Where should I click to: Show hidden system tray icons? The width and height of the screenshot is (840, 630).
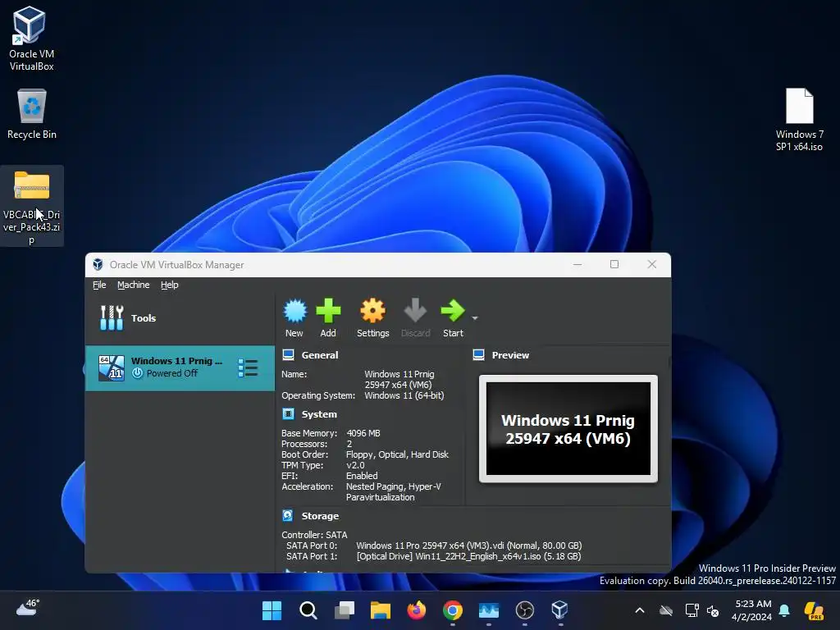(640, 610)
